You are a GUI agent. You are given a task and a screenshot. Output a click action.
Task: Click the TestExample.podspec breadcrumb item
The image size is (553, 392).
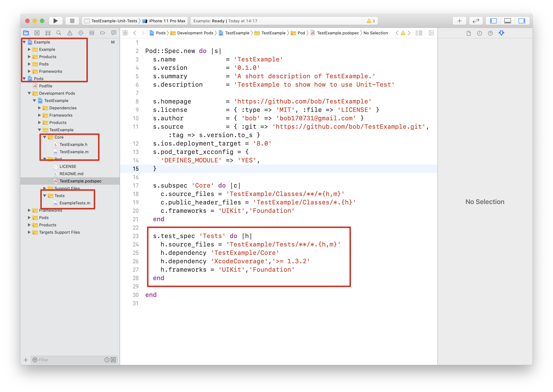click(x=338, y=33)
